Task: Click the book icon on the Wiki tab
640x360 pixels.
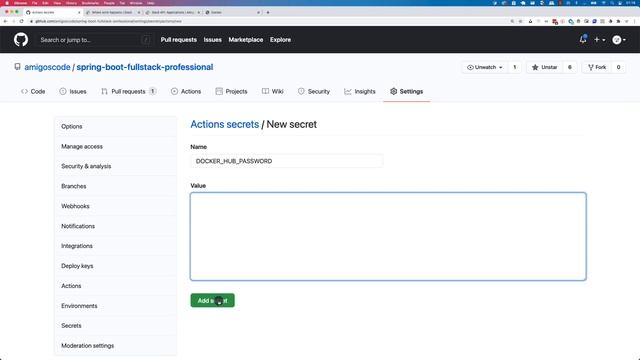Action: [265, 91]
